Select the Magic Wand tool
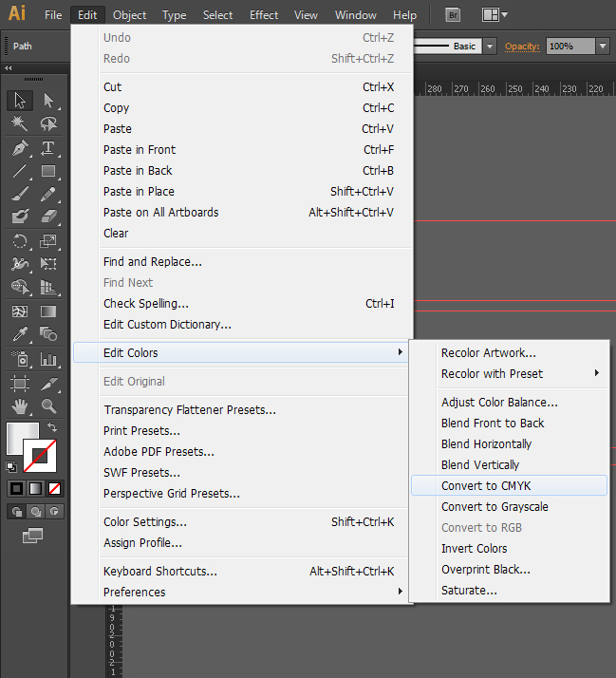 pyautogui.click(x=20, y=123)
